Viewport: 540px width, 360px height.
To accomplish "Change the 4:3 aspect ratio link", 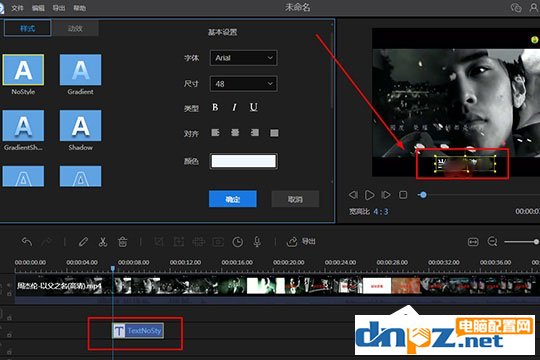I will click(381, 212).
